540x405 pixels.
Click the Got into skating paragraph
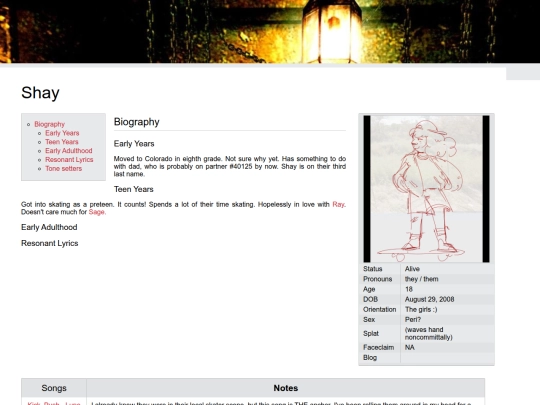click(184, 208)
